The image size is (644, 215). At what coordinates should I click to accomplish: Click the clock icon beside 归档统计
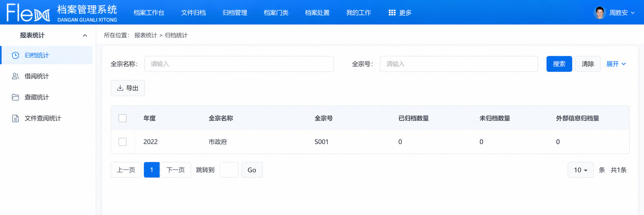pos(15,55)
